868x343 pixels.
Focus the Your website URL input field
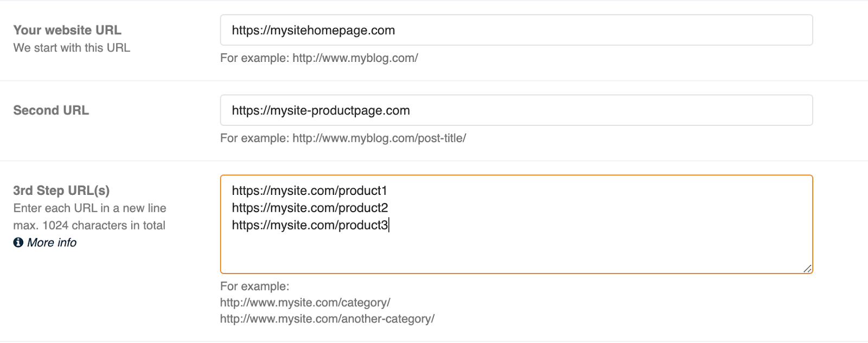[x=515, y=30]
